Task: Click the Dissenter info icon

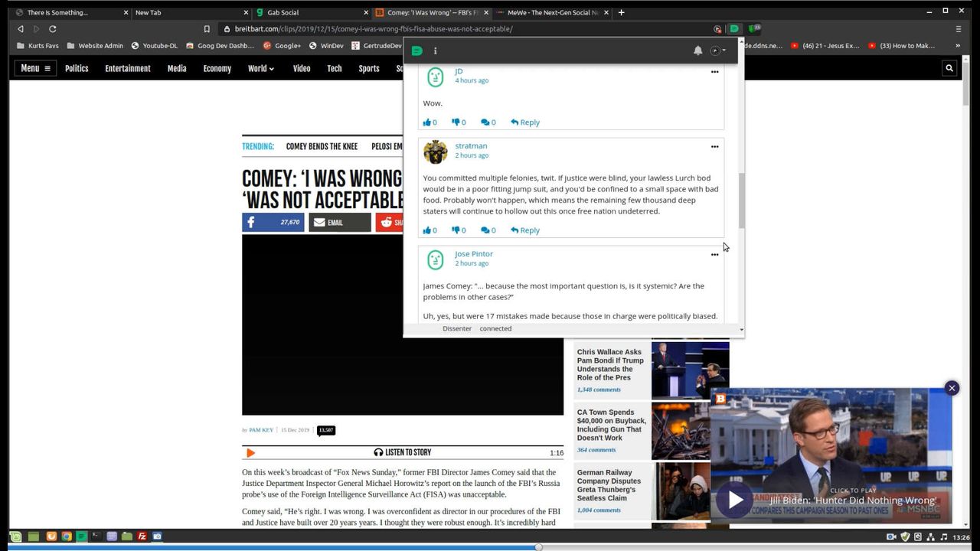Action: pos(435,51)
